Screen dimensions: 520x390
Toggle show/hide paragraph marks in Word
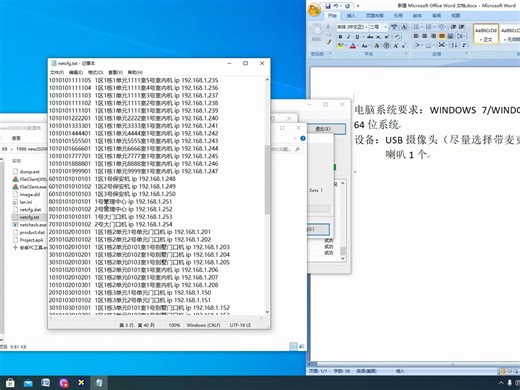point(464,45)
